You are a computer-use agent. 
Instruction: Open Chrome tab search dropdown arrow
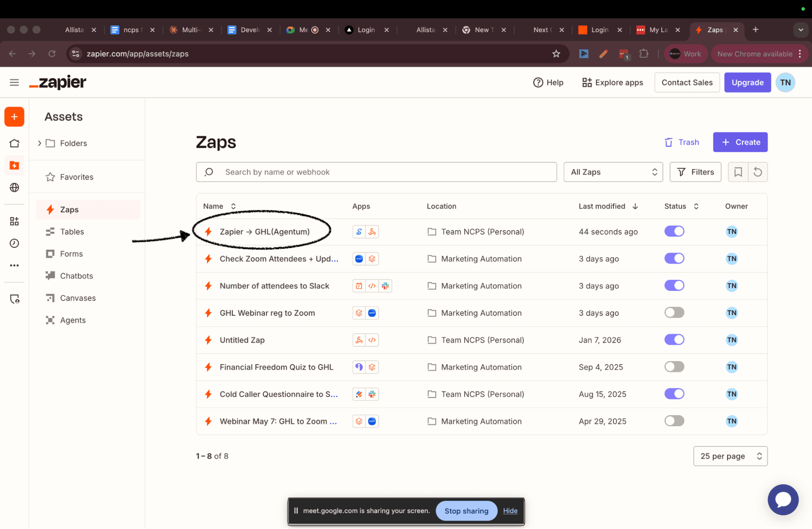pyautogui.click(x=801, y=30)
